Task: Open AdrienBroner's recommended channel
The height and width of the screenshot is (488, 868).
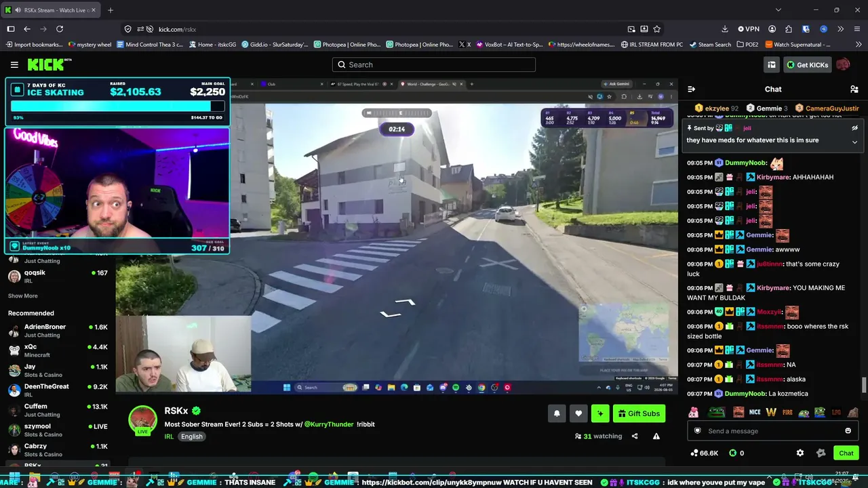Action: point(58,331)
